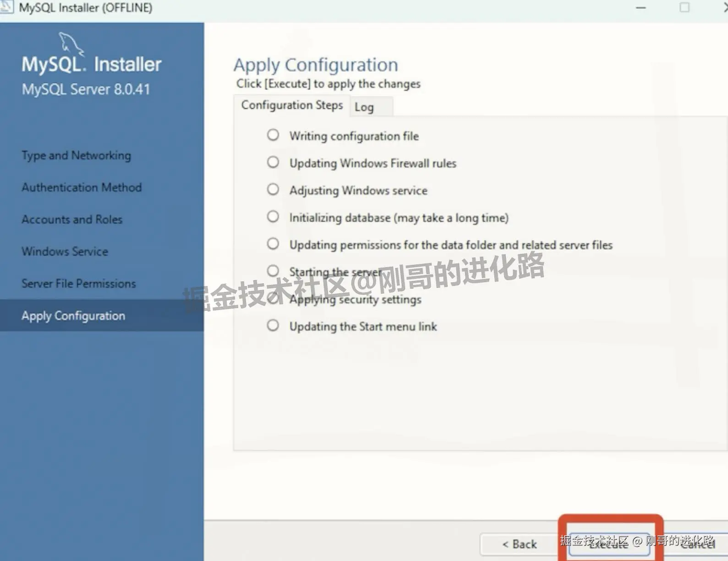This screenshot has height=561, width=728.
Task: Click 'Applying security settings' step text
Action: [356, 299]
